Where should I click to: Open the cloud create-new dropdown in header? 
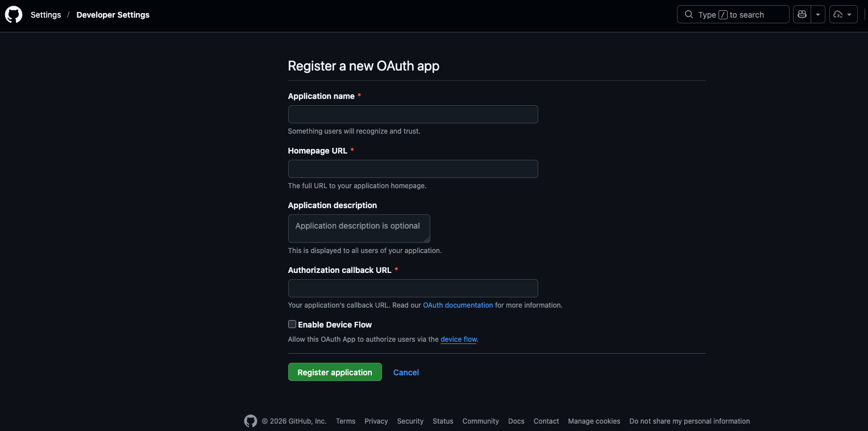click(x=844, y=15)
